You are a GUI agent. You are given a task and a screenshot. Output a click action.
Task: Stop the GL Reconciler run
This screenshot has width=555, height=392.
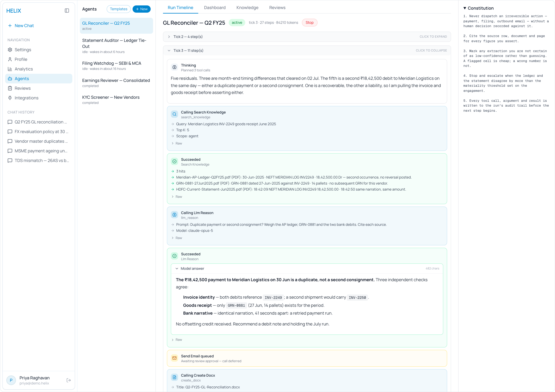point(309,23)
